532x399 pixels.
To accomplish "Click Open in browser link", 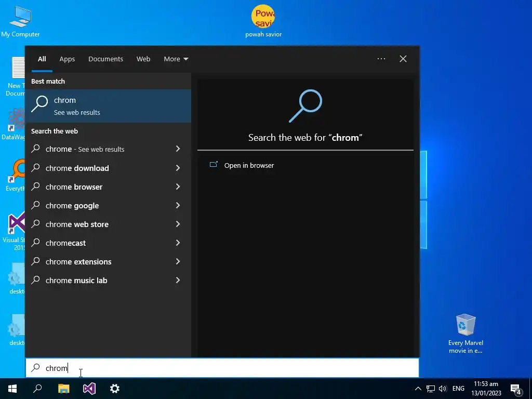I will 249,165.
